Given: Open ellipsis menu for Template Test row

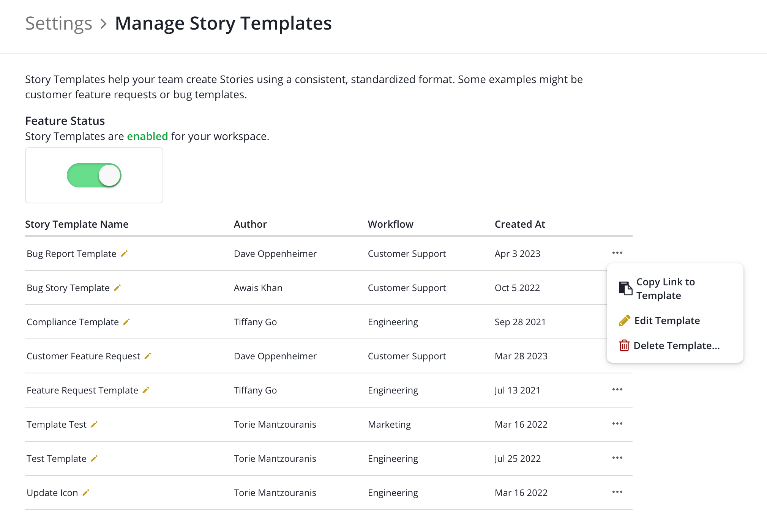Looking at the screenshot, I should pyautogui.click(x=617, y=424).
